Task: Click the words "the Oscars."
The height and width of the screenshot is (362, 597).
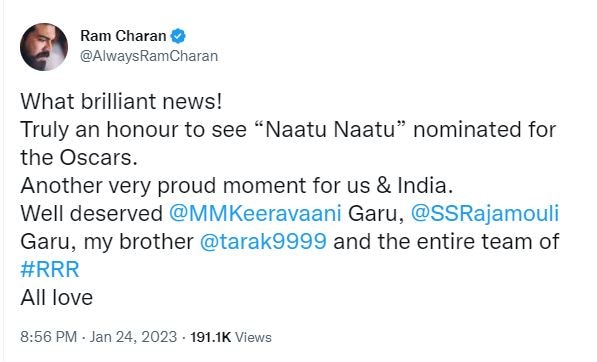Action: tap(79, 157)
